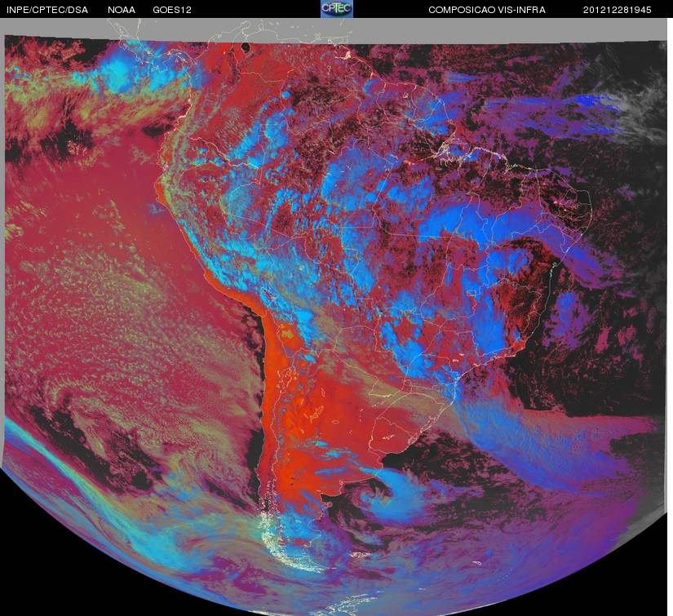This screenshot has width=673, height=616.
Task: Click the GOES12 satellite label
Action: 172,10
